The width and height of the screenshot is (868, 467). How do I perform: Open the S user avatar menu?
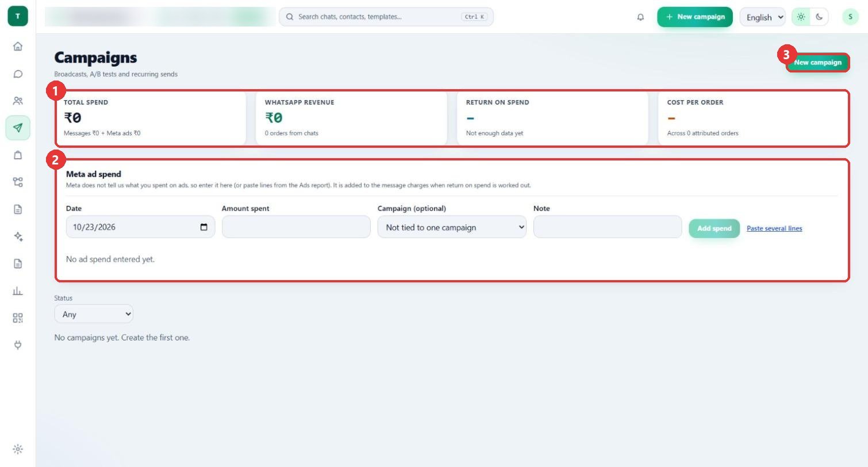point(850,17)
